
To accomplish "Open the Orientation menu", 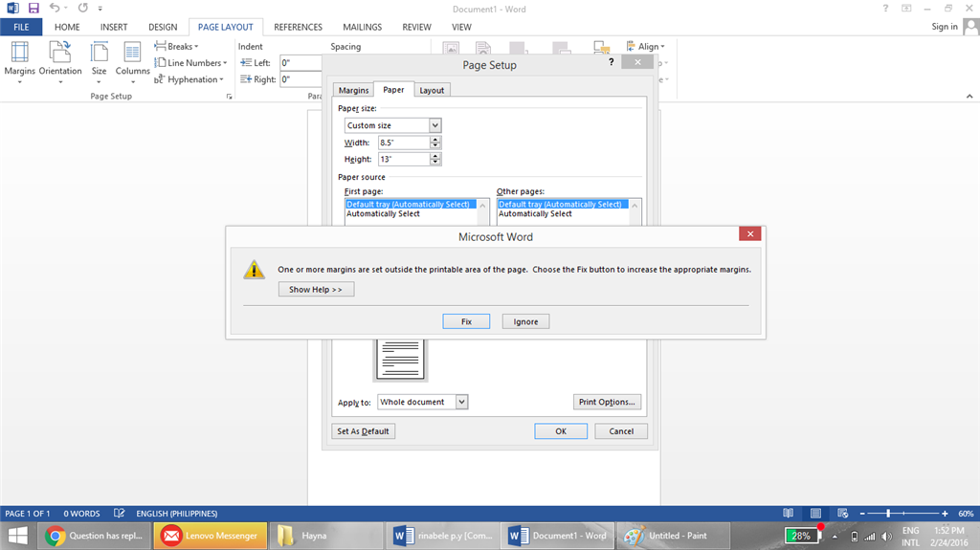I will [x=60, y=62].
